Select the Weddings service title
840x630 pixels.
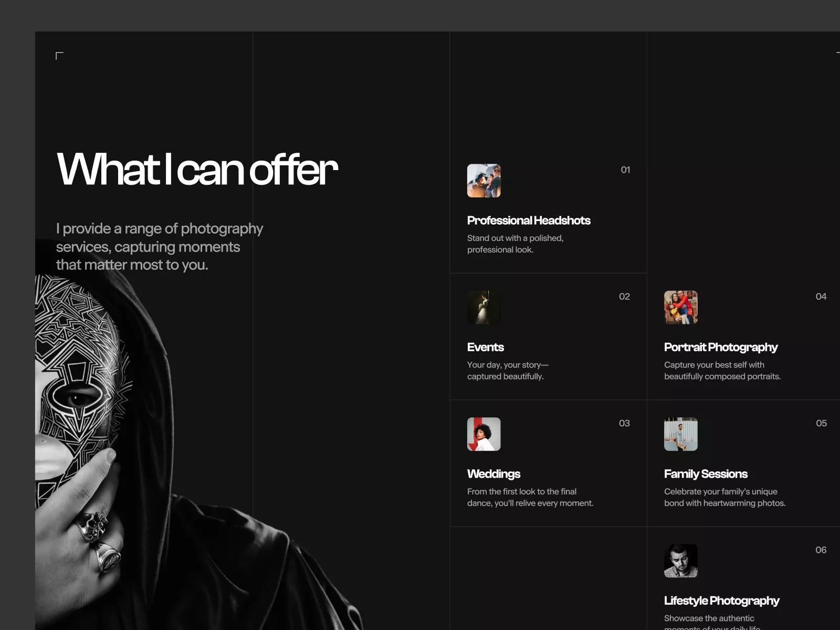[x=493, y=474]
